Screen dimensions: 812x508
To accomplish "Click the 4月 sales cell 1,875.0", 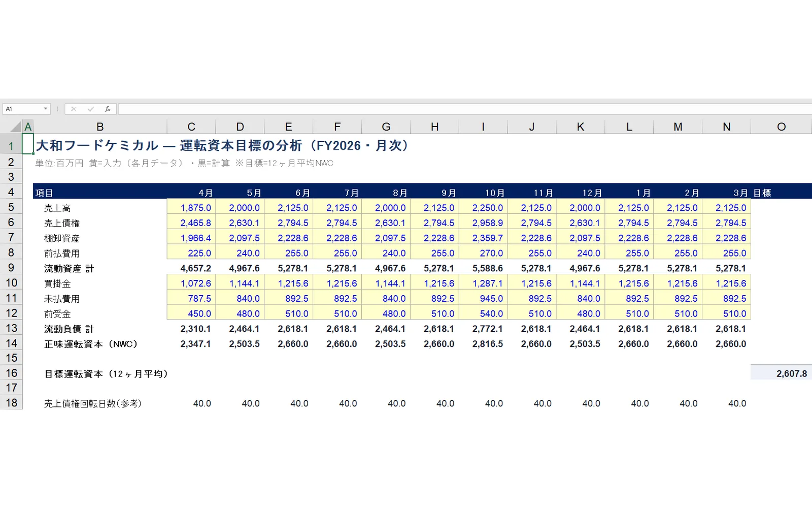I will tap(191, 208).
